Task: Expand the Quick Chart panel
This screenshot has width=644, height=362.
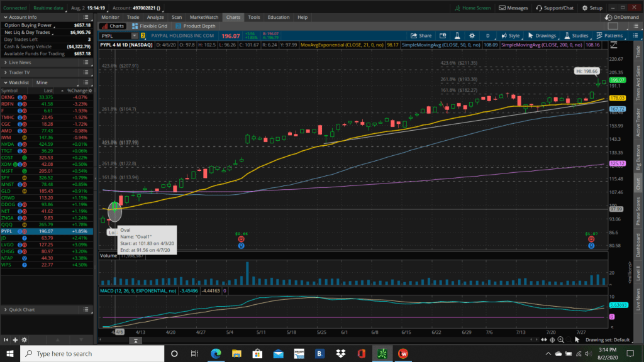Action: click(21, 310)
